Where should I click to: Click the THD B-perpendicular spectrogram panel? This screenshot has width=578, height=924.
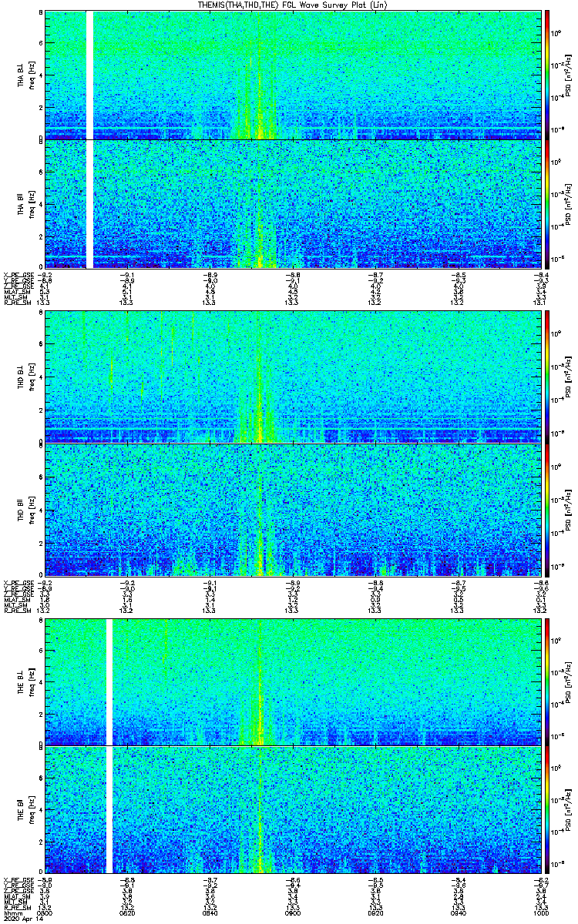[292, 377]
